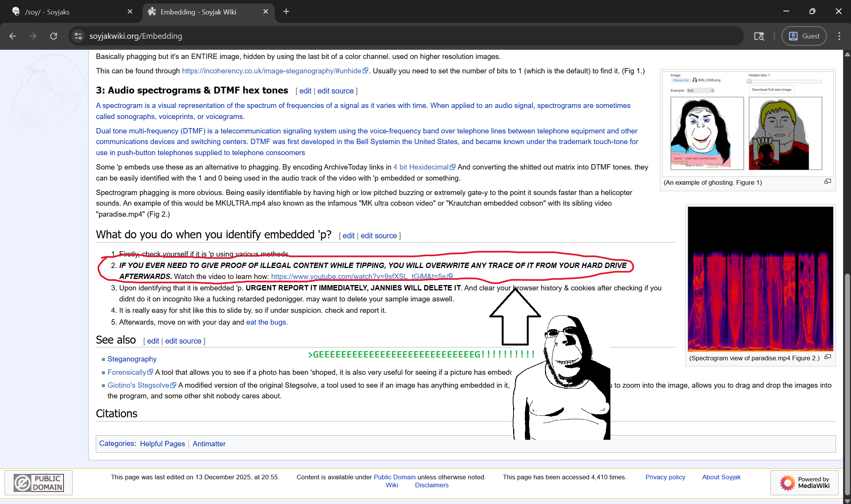
Task: Edit source of See also section
Action: [x=183, y=341]
